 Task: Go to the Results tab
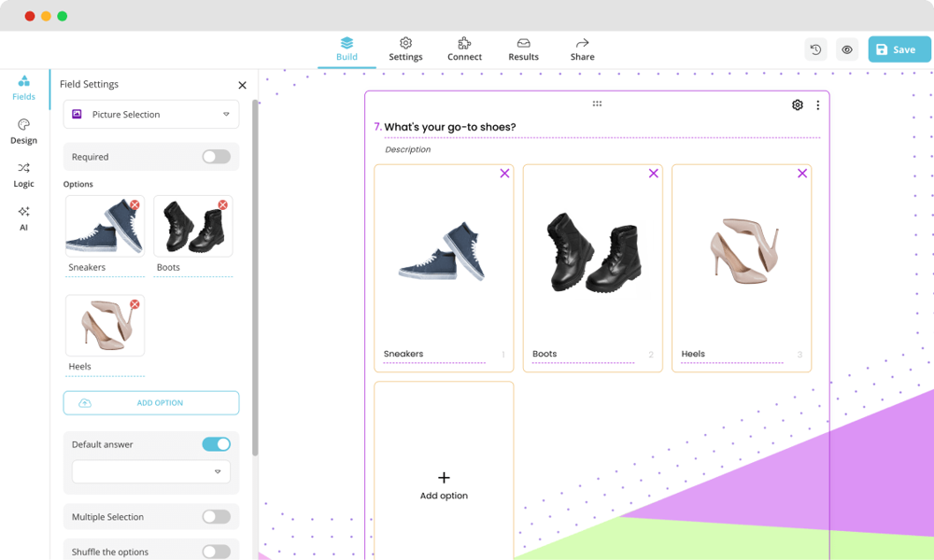point(523,49)
